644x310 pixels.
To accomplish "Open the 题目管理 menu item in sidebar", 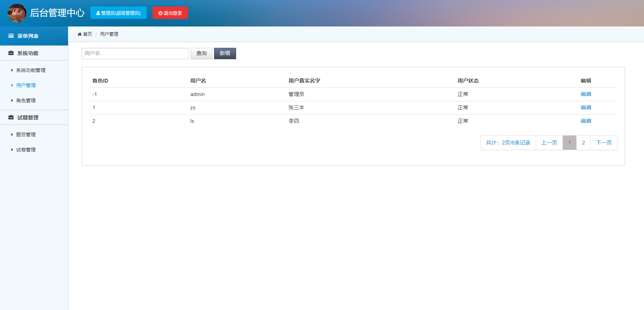I will [25, 135].
